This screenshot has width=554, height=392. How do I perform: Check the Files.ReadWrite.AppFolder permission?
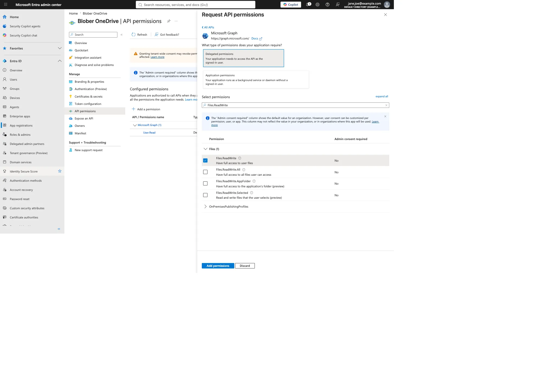(x=205, y=184)
